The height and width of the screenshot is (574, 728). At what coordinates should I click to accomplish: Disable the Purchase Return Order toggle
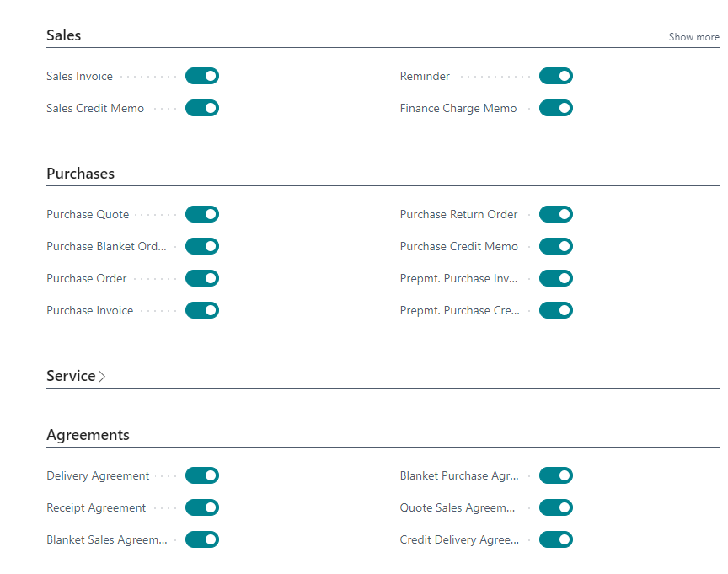pyautogui.click(x=556, y=214)
